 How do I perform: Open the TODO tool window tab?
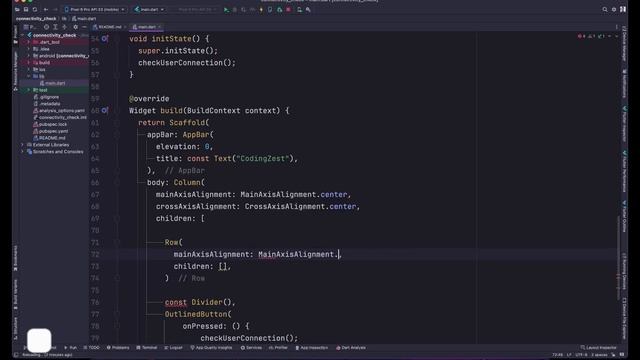(x=91, y=348)
